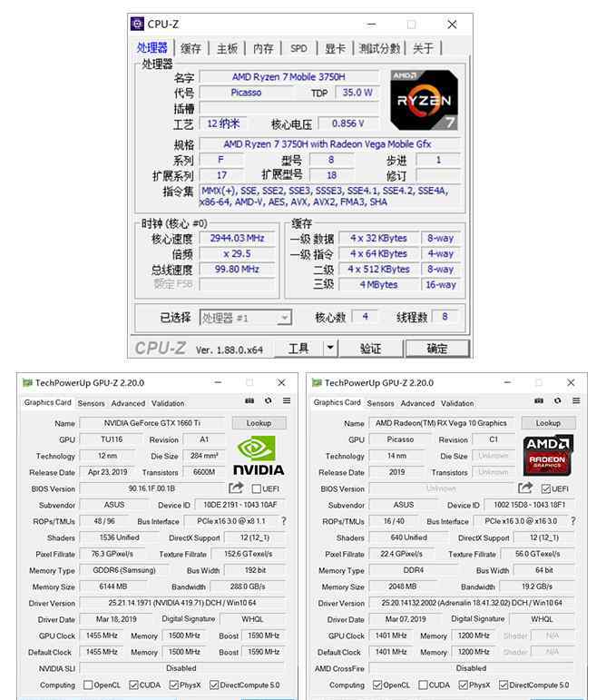
Task: Open the 内存 tab in CPU-Z
Action: pos(263,49)
